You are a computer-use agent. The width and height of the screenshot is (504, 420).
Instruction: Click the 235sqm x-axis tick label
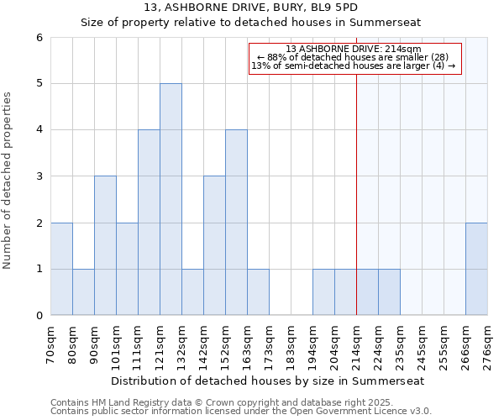400,348
